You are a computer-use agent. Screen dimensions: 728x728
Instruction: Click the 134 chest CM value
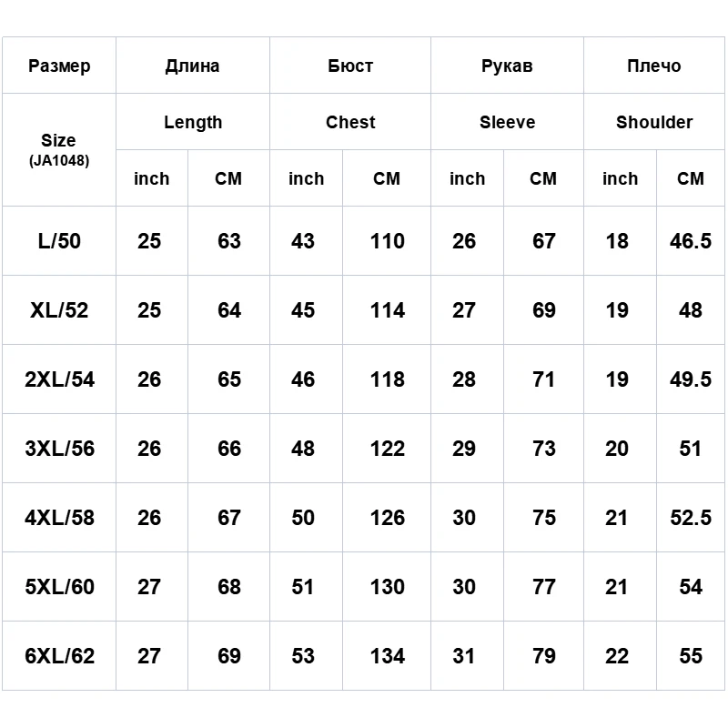point(387,655)
